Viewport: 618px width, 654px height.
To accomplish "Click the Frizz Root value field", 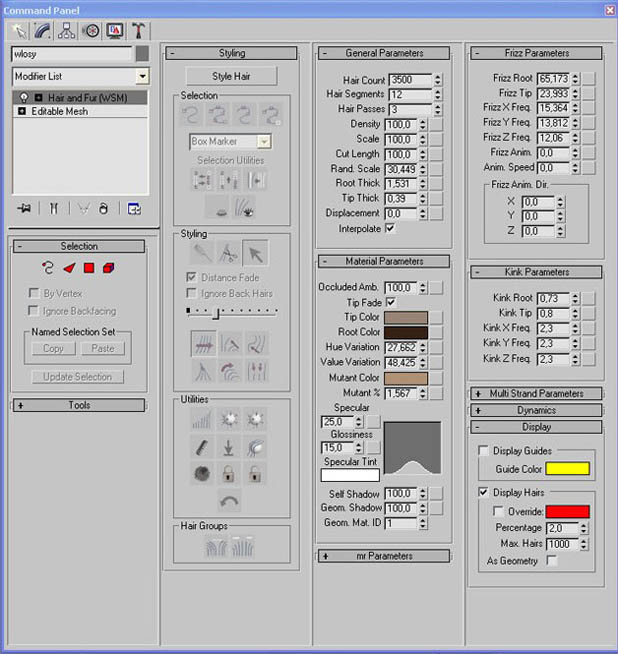I will 553,78.
